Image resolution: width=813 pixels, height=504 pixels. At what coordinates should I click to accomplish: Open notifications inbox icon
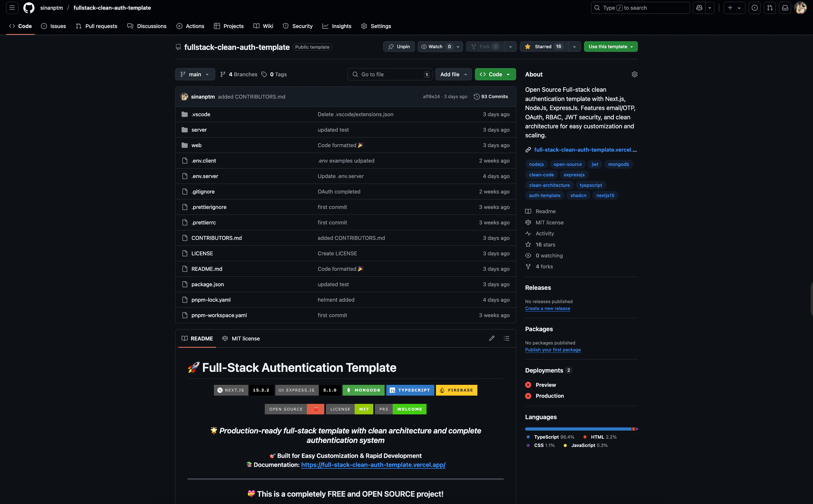(785, 8)
